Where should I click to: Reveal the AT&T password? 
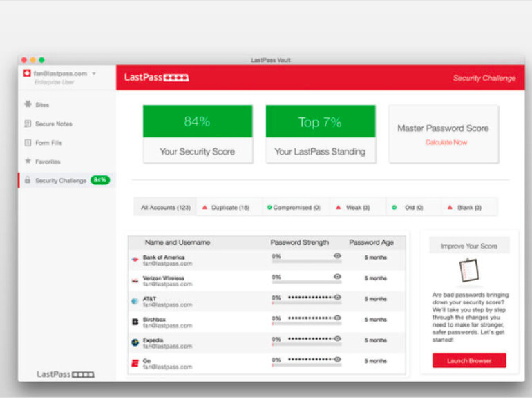tap(337, 298)
